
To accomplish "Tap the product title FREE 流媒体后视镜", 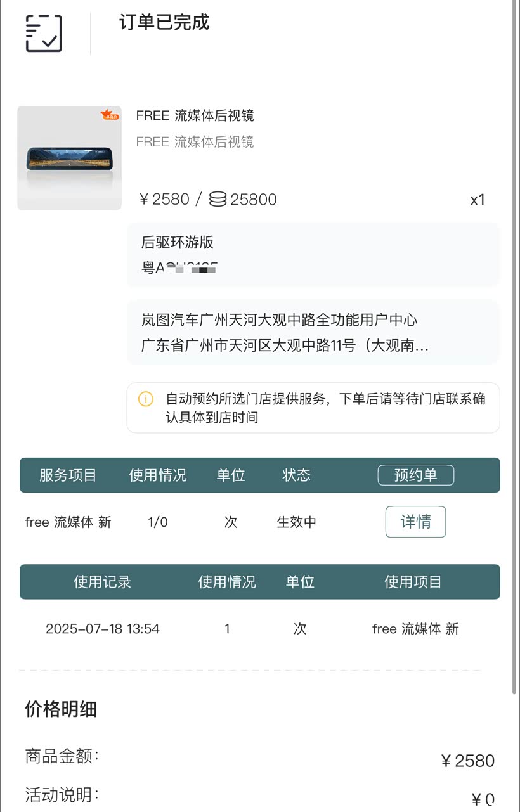I will tap(195, 115).
